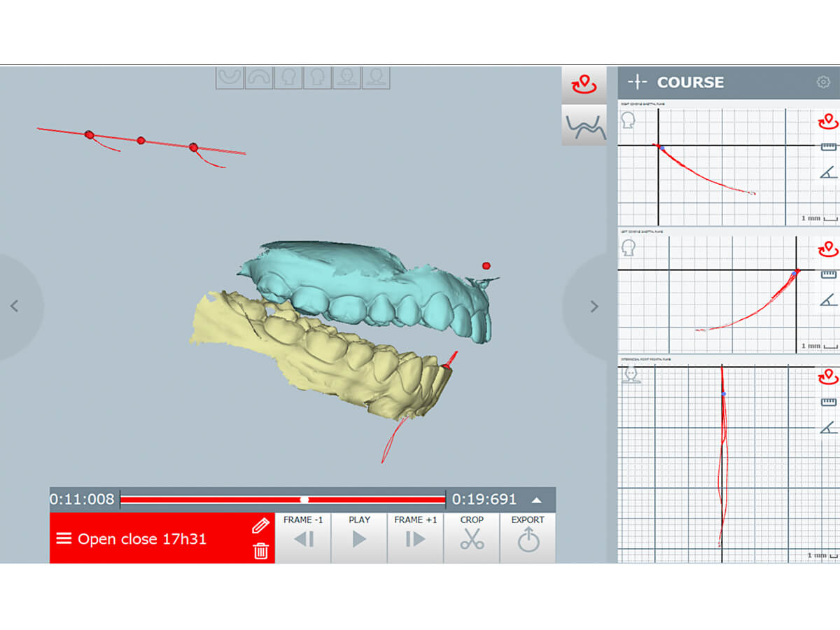The height and width of the screenshot is (630, 840).
Task: Toggle the wave curves graph button
Action: click(584, 125)
